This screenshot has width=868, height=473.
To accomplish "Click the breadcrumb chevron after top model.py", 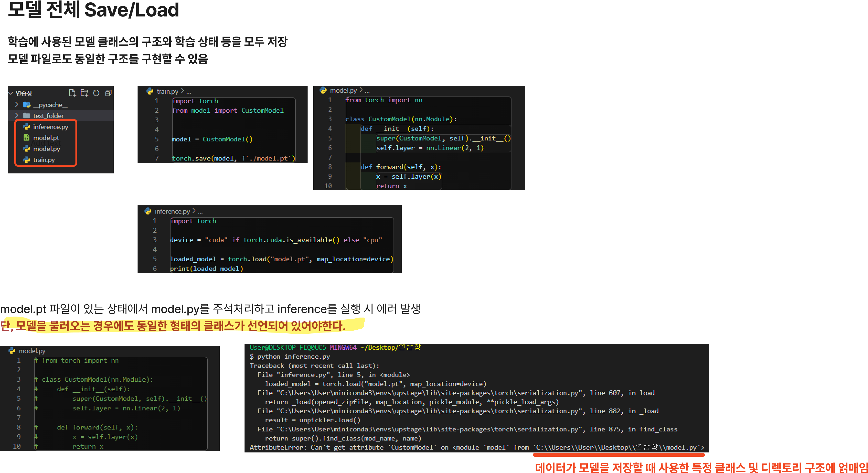I will click(361, 90).
